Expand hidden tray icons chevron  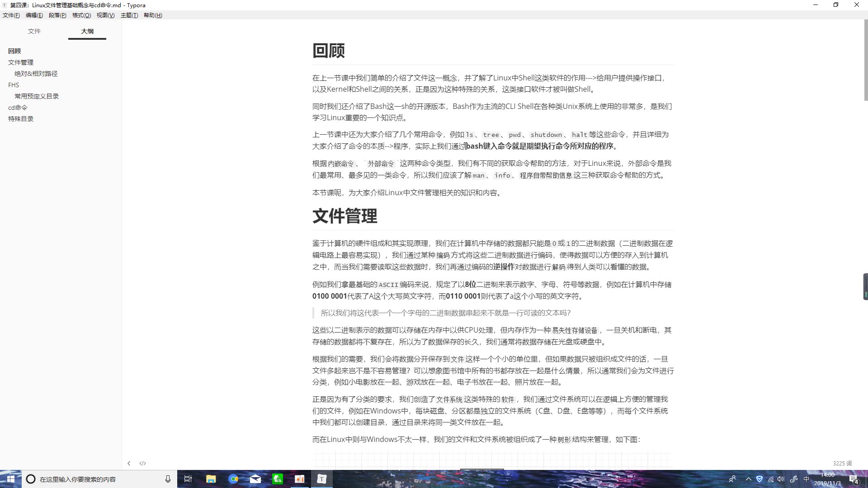tap(748, 479)
